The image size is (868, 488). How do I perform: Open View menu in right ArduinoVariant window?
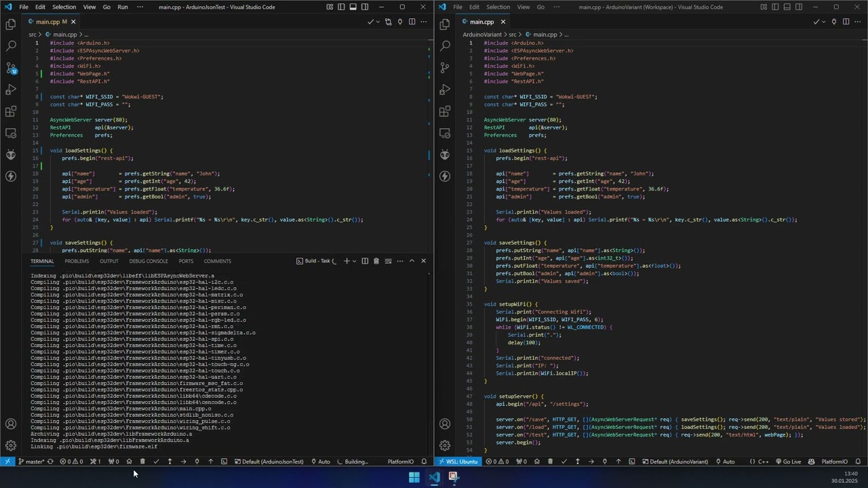[524, 7]
